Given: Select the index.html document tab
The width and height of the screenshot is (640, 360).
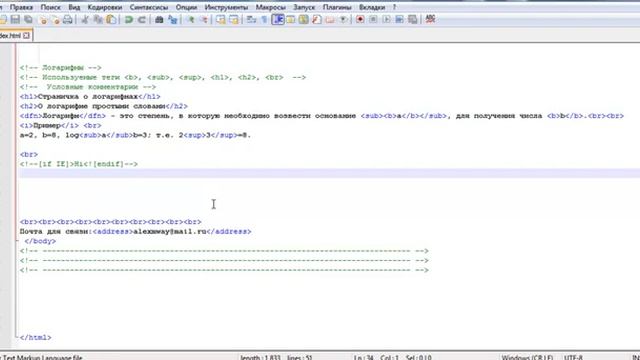Looking at the screenshot, I should [12, 36].
